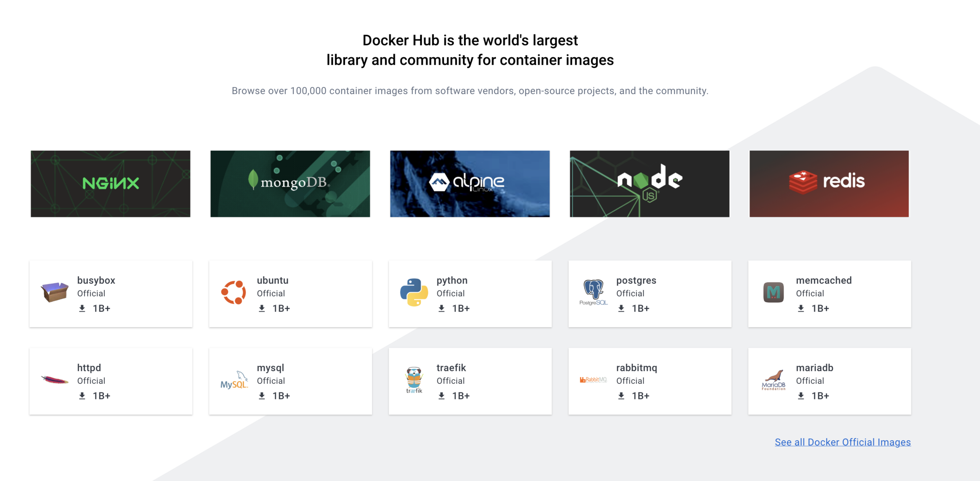Follow See all Docker Official Images link
Image resolution: width=980 pixels, height=481 pixels.
tap(843, 442)
